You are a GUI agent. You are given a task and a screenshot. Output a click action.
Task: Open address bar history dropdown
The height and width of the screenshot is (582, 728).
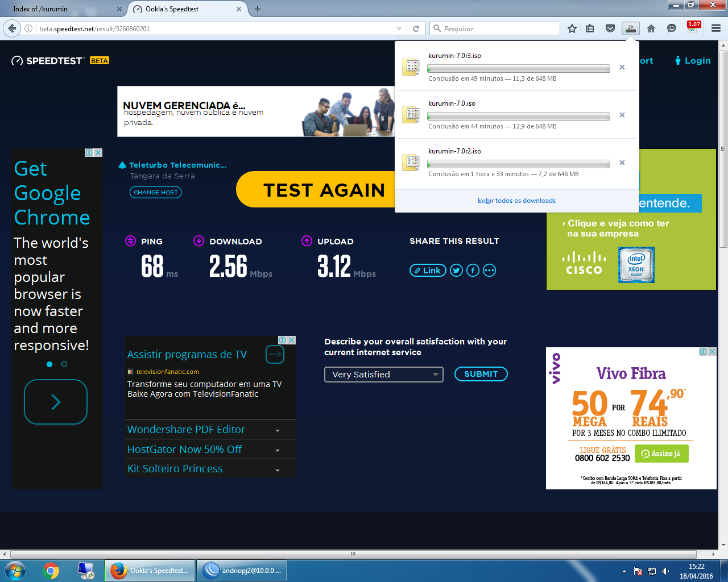(x=399, y=28)
